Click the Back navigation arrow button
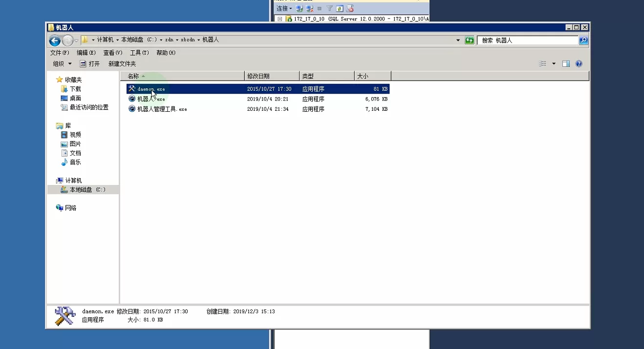Screen dimensions: 644x349 55,41
